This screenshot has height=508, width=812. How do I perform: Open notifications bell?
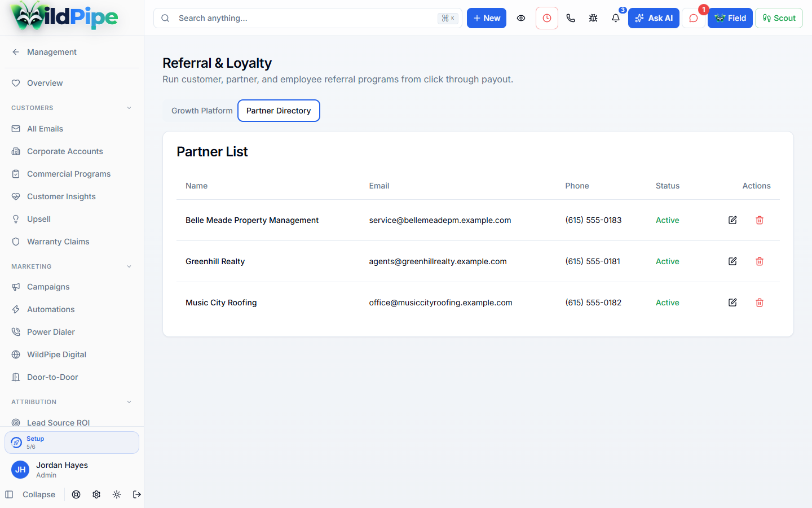pyautogui.click(x=616, y=18)
